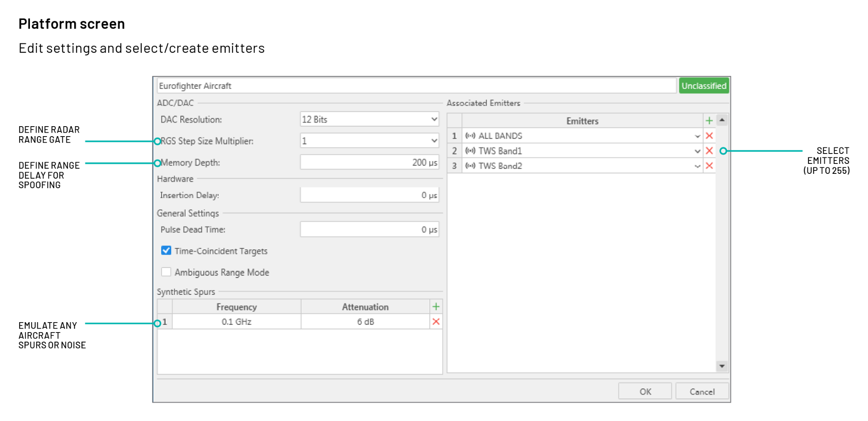Select emitter row number 3
868x421 pixels.
click(454, 166)
